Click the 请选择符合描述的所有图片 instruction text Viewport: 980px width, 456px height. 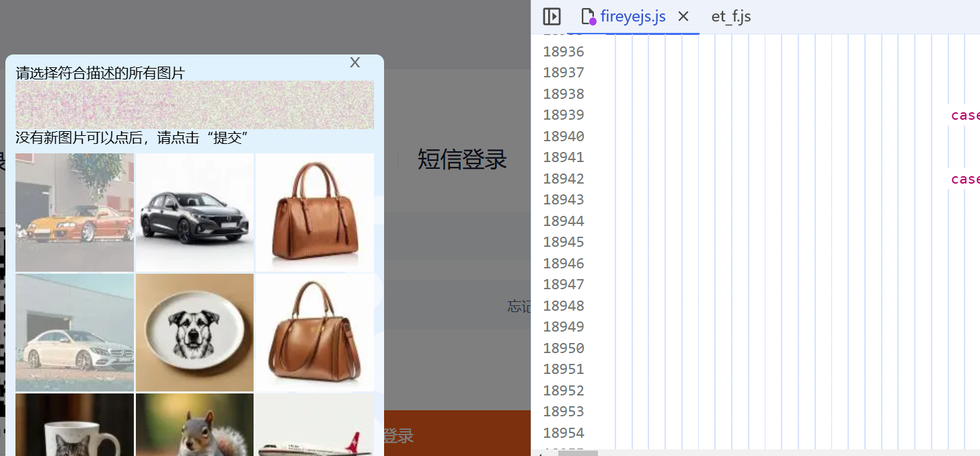click(x=100, y=73)
